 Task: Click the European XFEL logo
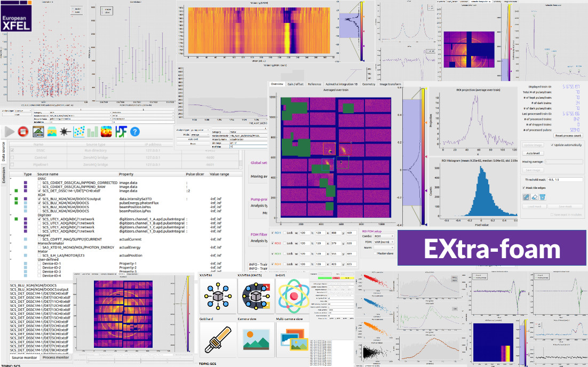[16, 16]
